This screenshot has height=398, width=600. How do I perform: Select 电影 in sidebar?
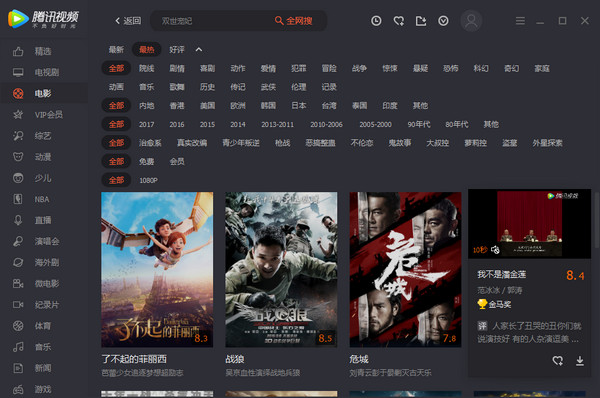43,93
